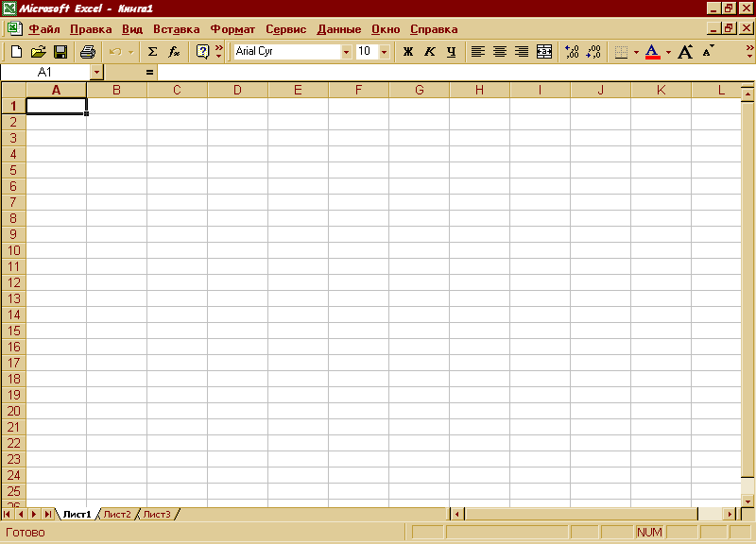The height and width of the screenshot is (544, 756).
Task: Open the Undo history dropdown arrow
Action: click(130, 52)
